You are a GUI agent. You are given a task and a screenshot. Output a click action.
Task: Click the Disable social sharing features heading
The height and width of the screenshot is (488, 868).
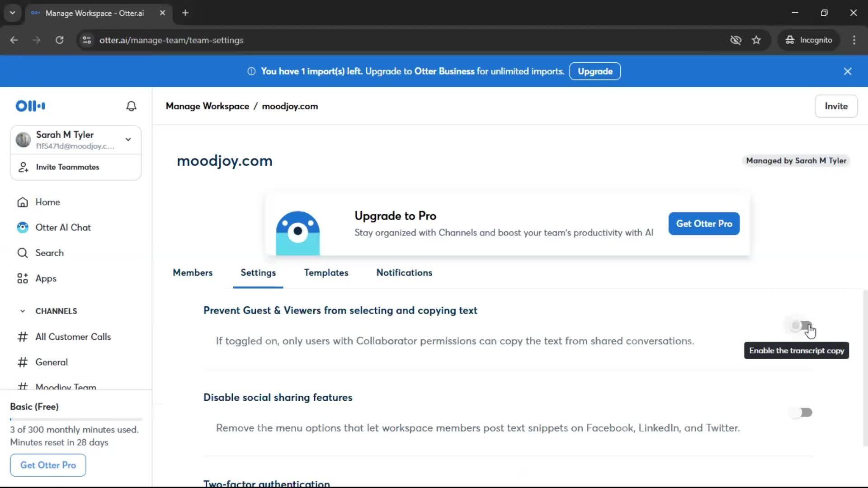[278, 398]
